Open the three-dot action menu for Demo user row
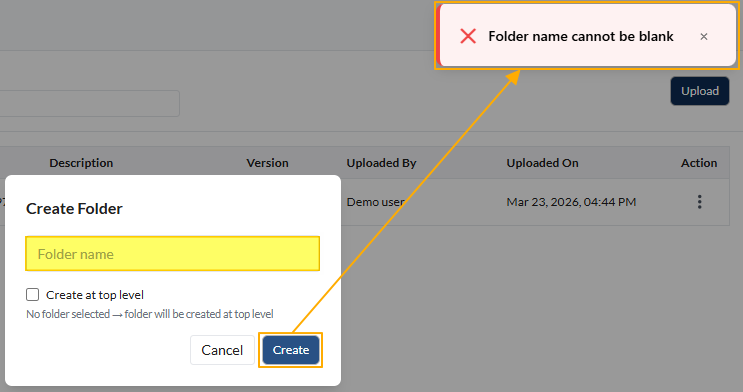743x392 pixels. click(699, 202)
